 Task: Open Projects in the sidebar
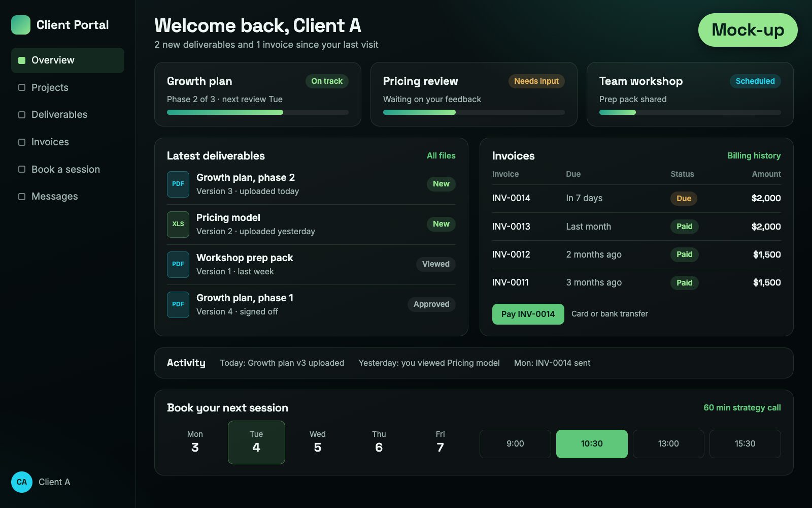[67, 87]
